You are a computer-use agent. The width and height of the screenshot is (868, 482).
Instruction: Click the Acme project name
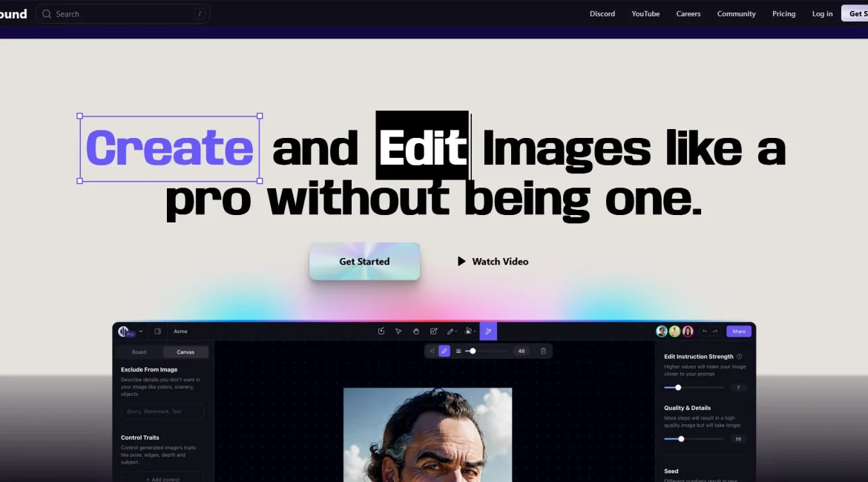(180, 331)
